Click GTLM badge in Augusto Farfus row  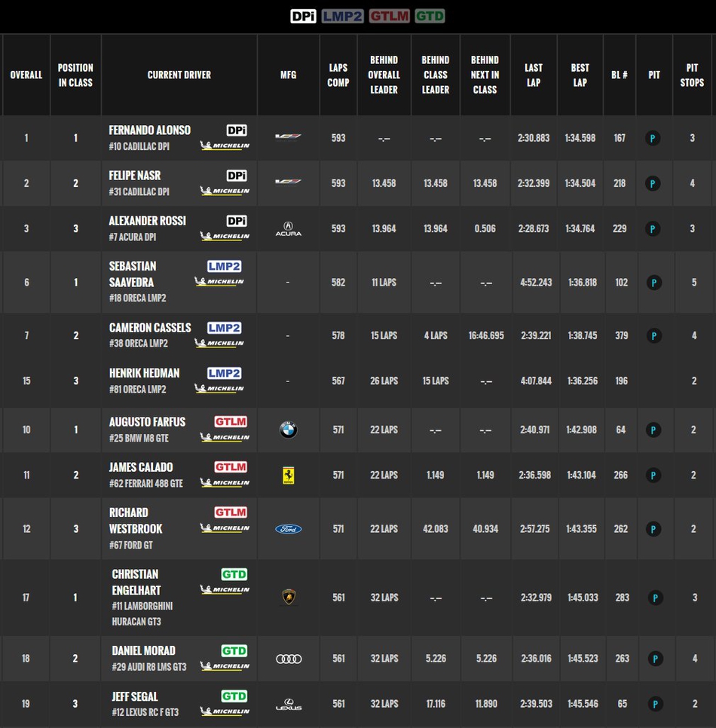(231, 421)
